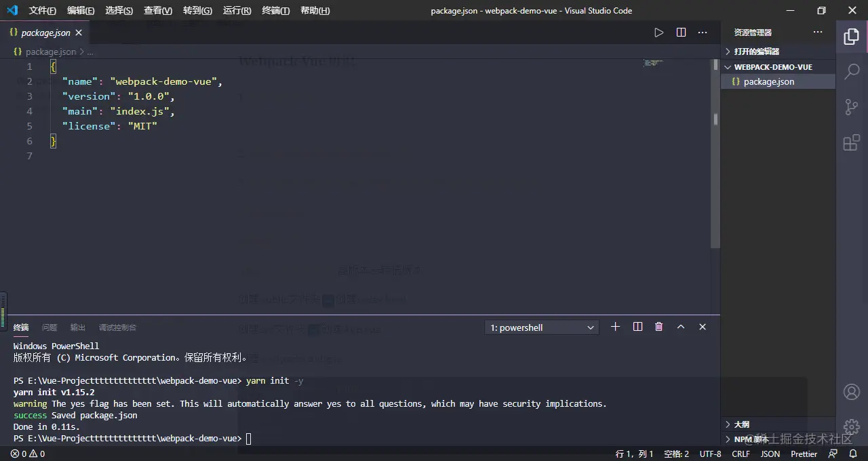Open a new terminal with the plus icon

tap(615, 327)
